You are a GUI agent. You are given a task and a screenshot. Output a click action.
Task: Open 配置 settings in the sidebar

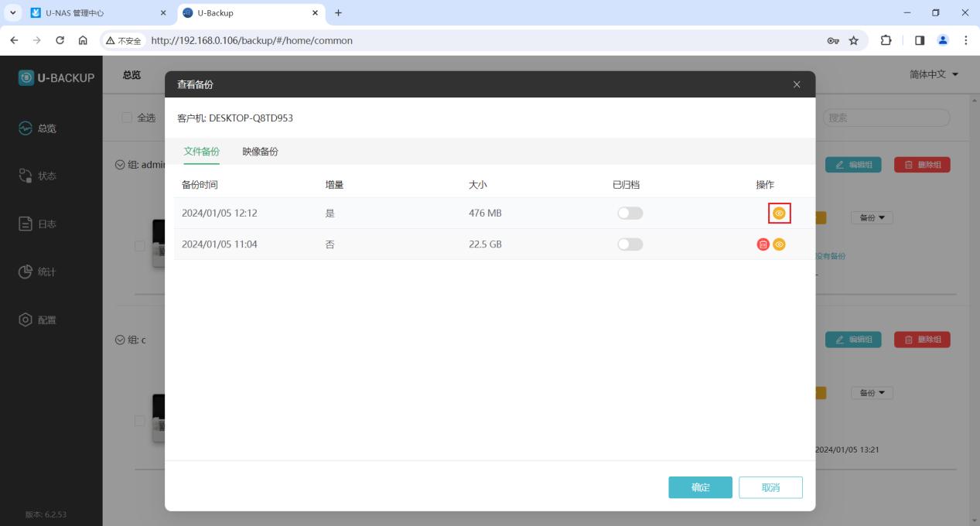tap(39, 320)
